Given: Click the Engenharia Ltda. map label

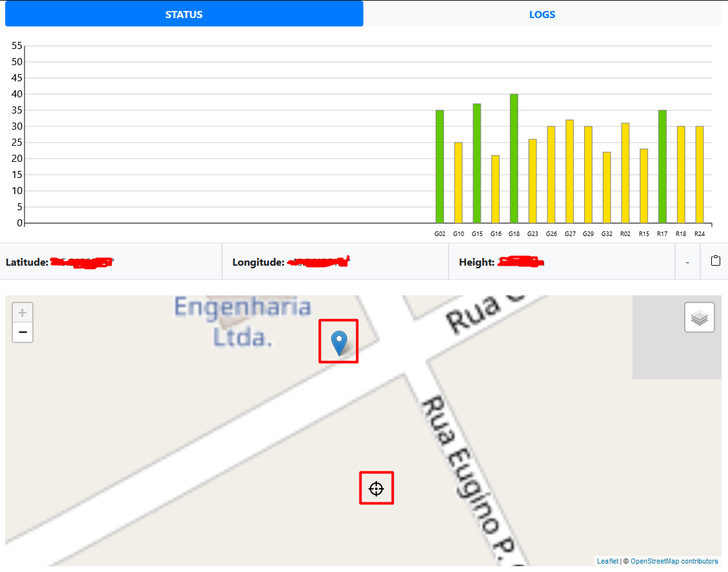Looking at the screenshot, I should (x=243, y=322).
